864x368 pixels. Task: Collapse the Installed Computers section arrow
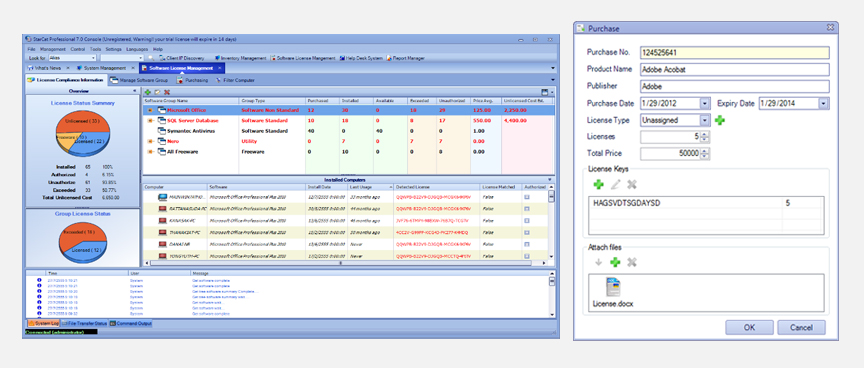[x=549, y=180]
